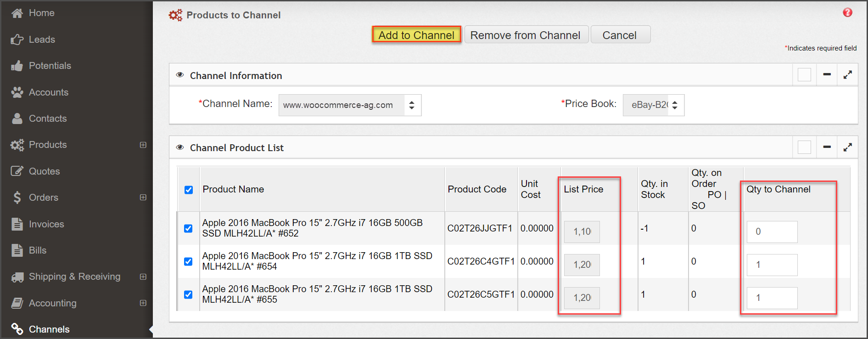Screen dimensions: 868x339
Task: Click the Bills document icon
Action: (x=17, y=250)
